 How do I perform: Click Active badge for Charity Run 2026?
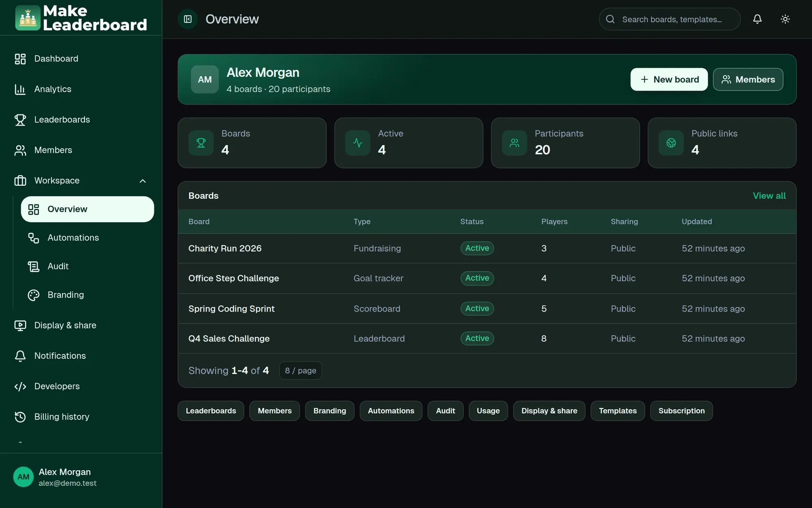tap(477, 248)
